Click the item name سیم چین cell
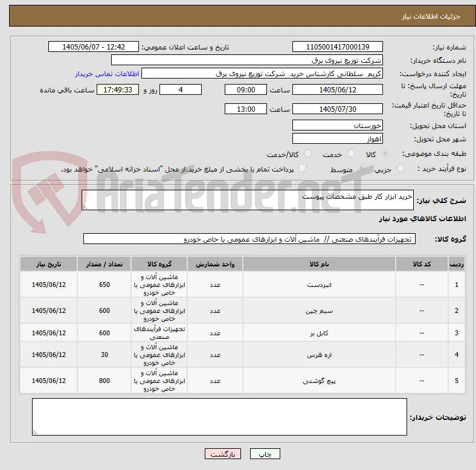The image size is (476, 470). tap(319, 311)
